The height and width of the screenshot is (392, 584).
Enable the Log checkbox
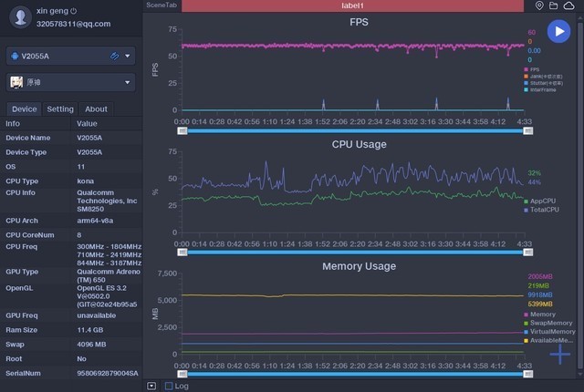(x=169, y=386)
